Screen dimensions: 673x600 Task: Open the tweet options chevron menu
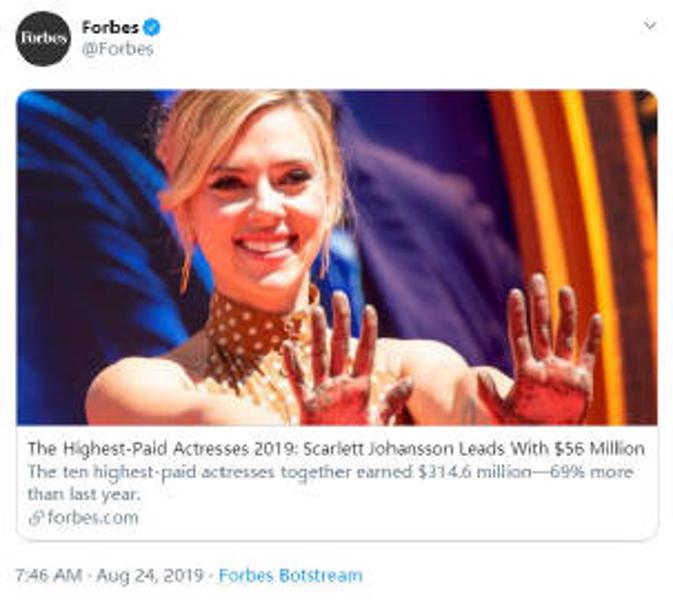pyautogui.click(x=649, y=25)
